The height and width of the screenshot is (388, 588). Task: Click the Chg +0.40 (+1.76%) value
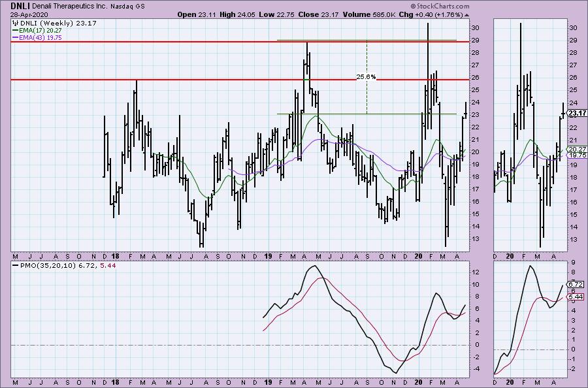[x=431, y=14]
